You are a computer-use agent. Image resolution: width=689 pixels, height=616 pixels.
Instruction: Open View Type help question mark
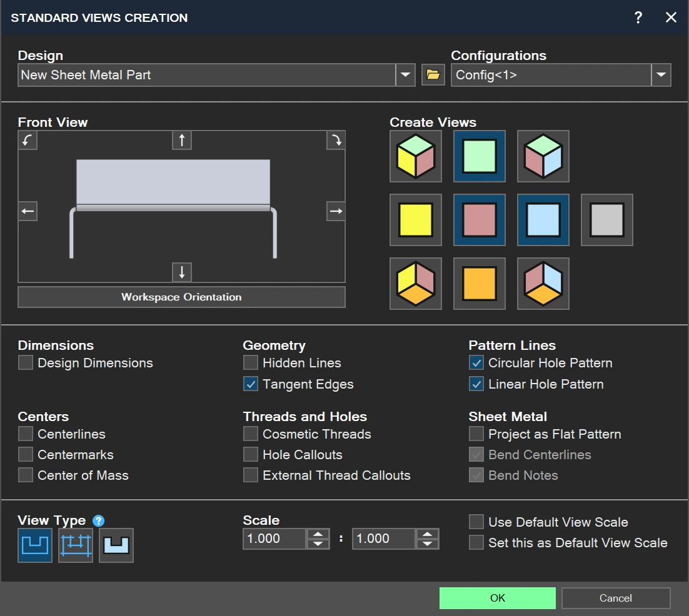(x=98, y=520)
